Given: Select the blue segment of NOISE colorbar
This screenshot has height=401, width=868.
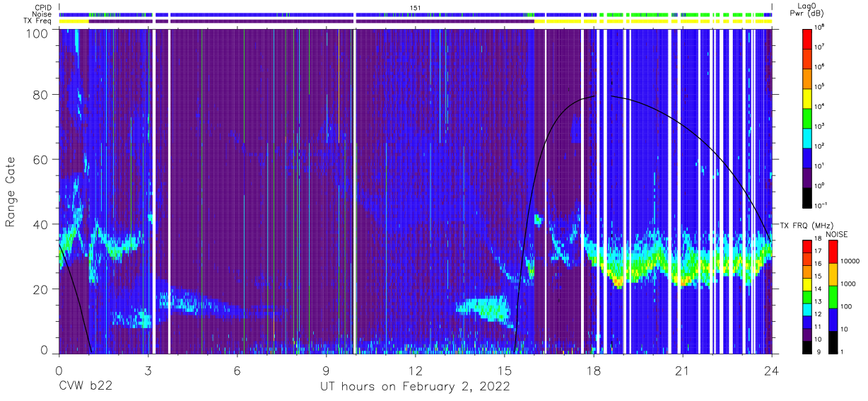Looking at the screenshot, I should pos(833,318).
